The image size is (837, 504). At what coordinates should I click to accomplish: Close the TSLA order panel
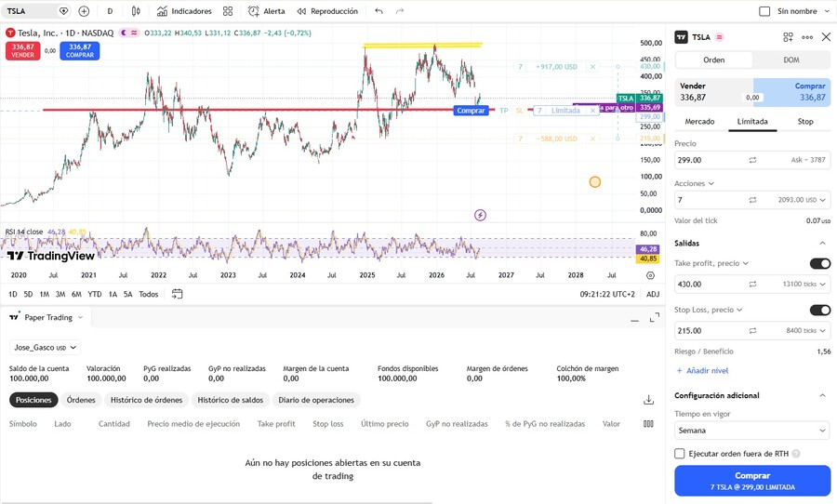coord(826,37)
